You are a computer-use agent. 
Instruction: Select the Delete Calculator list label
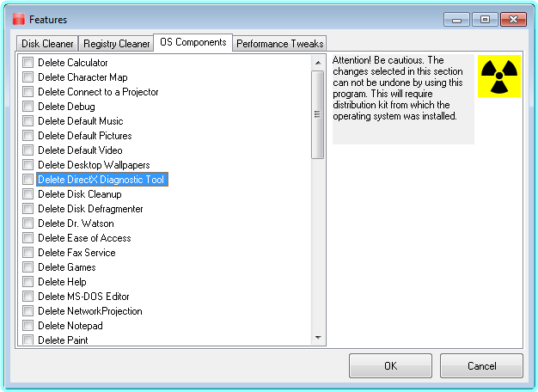pyautogui.click(x=73, y=63)
